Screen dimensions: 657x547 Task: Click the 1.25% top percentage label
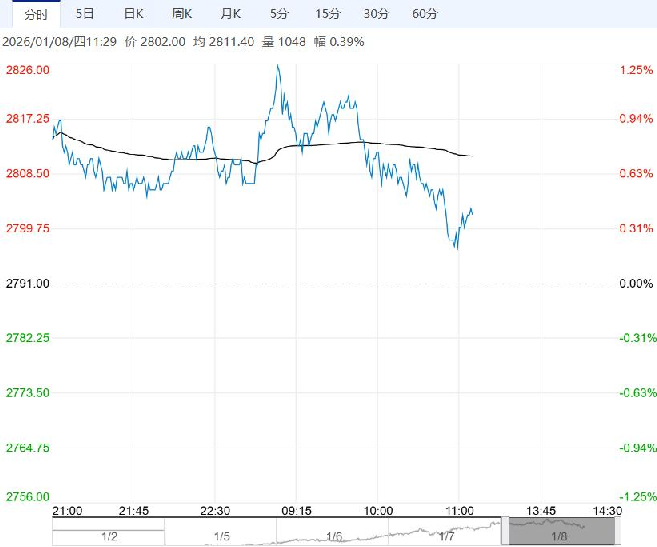coord(635,70)
